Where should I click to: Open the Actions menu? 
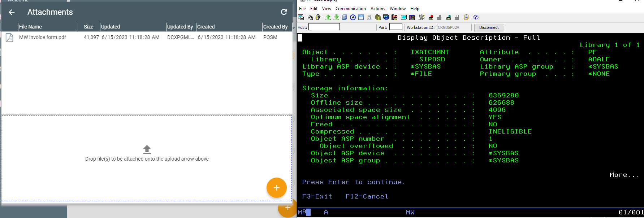click(x=377, y=9)
